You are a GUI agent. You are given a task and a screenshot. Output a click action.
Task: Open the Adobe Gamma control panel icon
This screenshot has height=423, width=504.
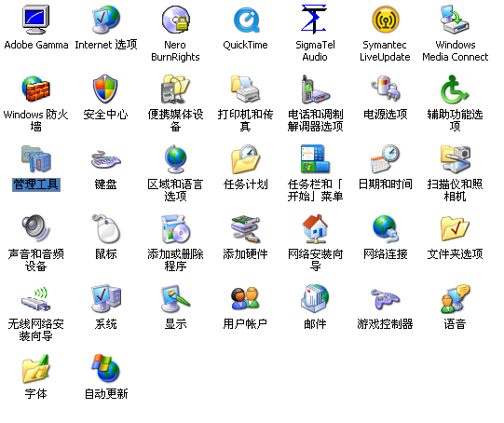click(x=35, y=20)
